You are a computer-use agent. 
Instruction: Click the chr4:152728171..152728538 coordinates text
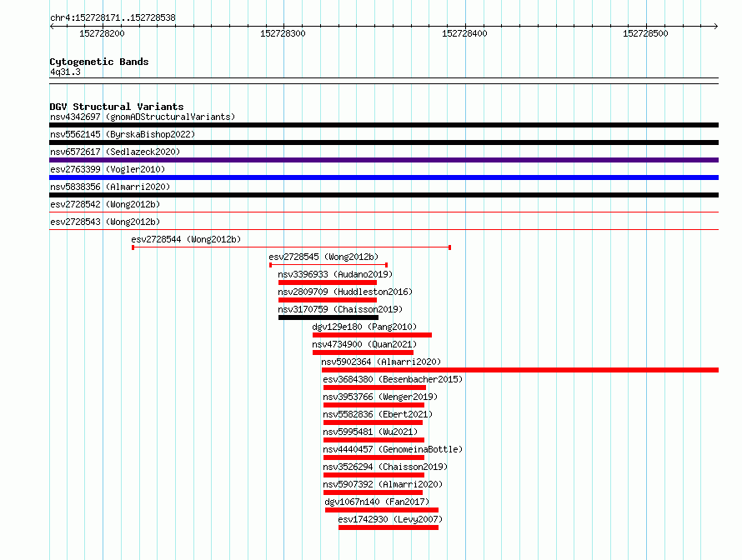[113, 17]
